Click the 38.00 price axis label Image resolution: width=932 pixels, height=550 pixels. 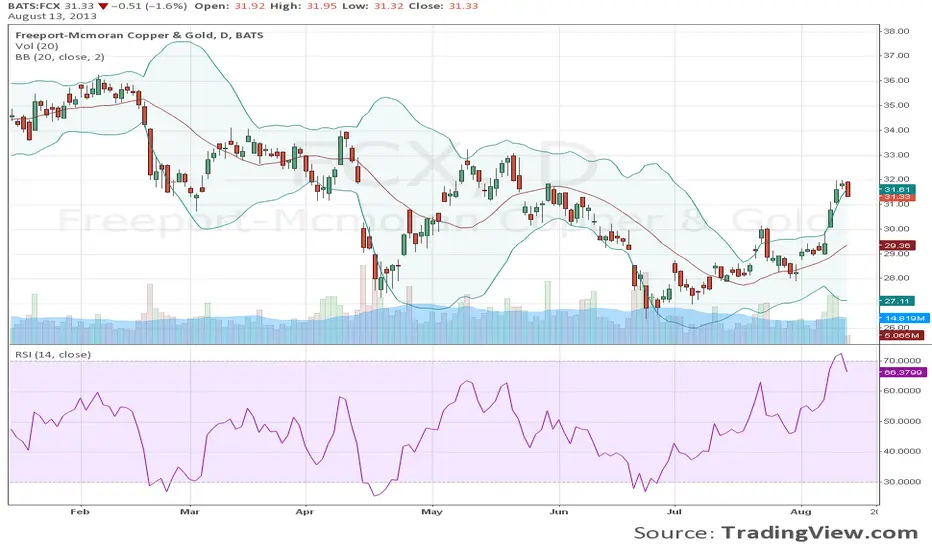(896, 31)
